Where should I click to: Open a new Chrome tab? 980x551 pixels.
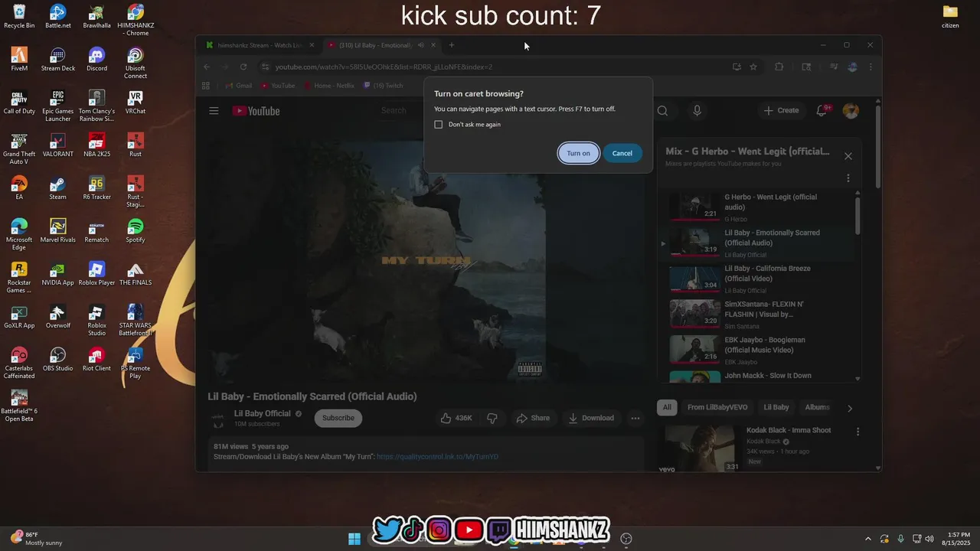click(x=452, y=45)
